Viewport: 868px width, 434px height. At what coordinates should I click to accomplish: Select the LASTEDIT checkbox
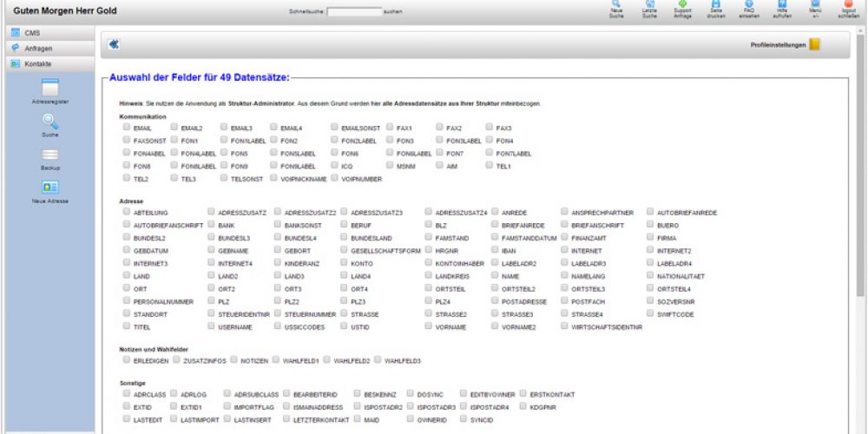pyautogui.click(x=127, y=418)
